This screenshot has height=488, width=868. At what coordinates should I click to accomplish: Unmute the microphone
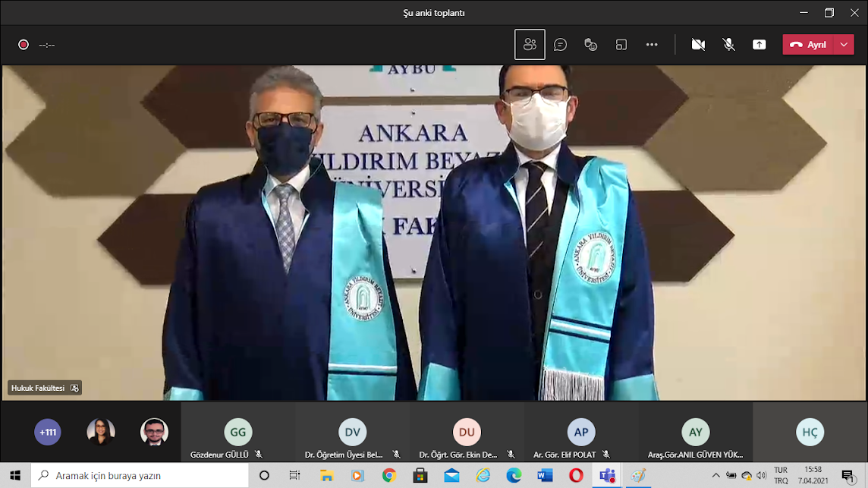click(x=728, y=45)
